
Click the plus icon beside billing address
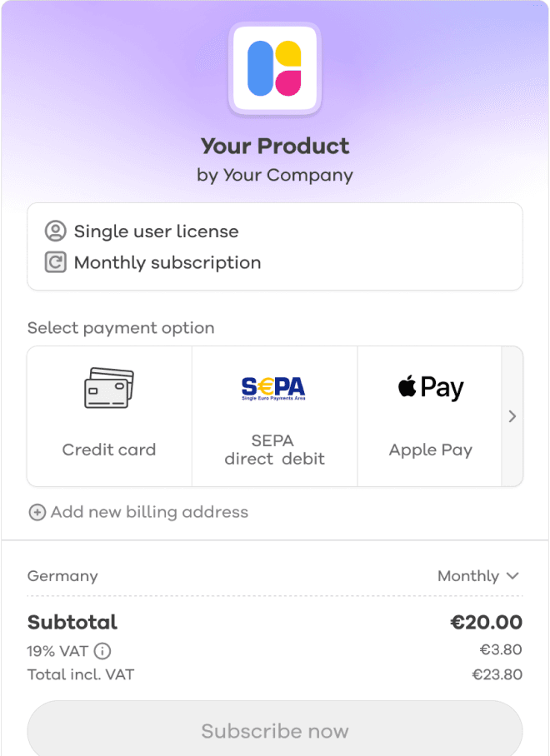(37, 512)
